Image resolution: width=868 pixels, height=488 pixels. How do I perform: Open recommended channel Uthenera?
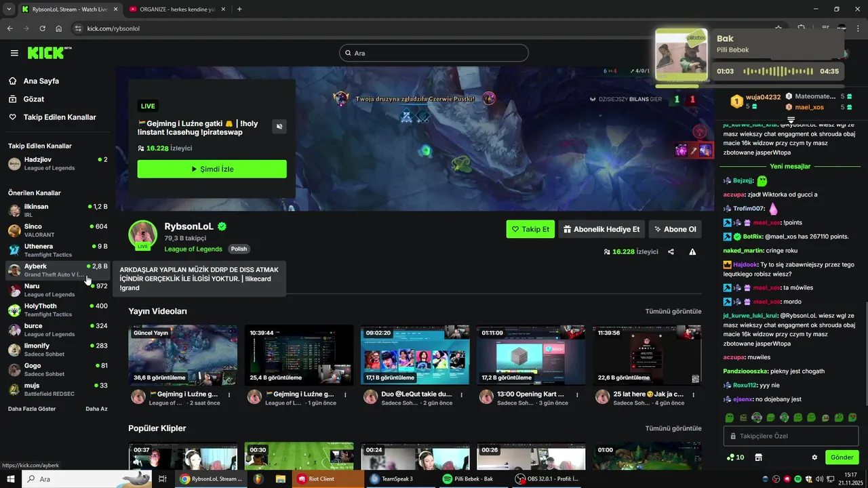[58, 250]
